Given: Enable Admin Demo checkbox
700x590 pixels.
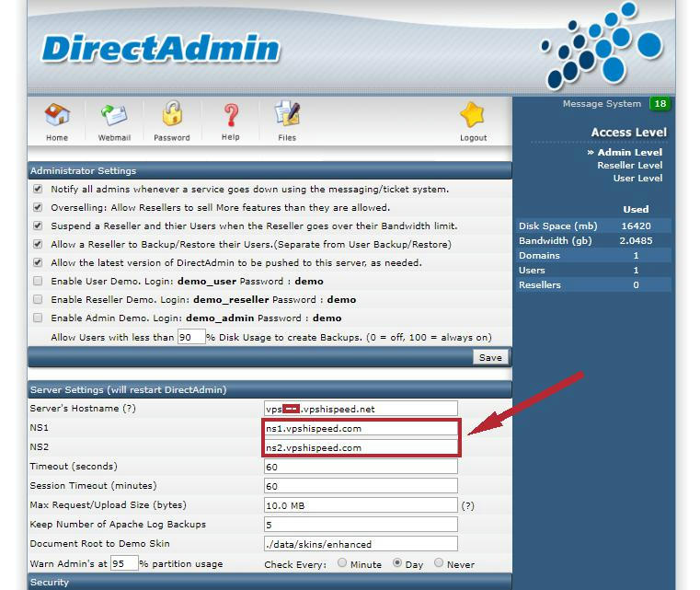Looking at the screenshot, I should pyautogui.click(x=38, y=318).
